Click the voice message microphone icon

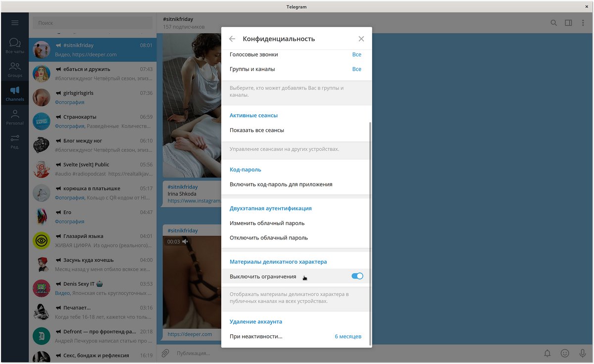583,353
